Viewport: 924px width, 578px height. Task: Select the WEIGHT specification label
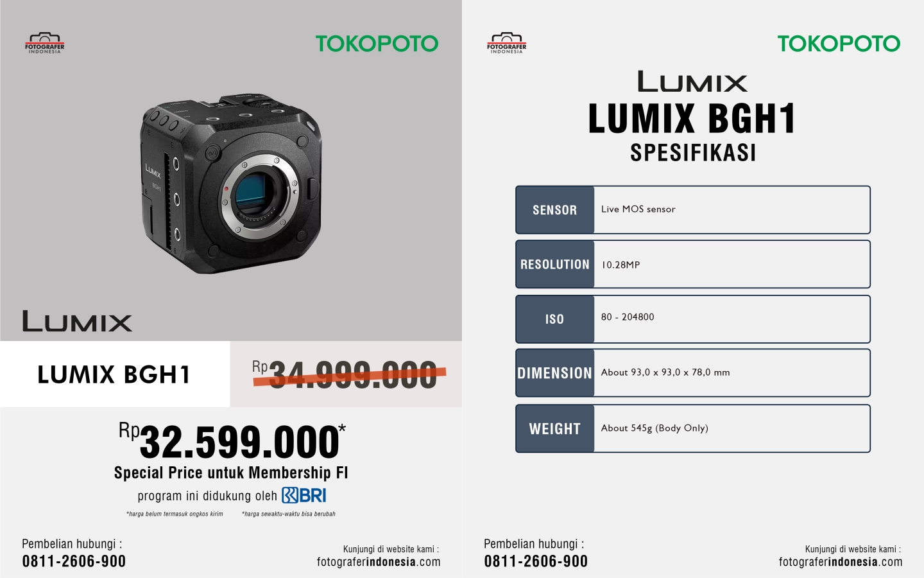pyautogui.click(x=555, y=428)
